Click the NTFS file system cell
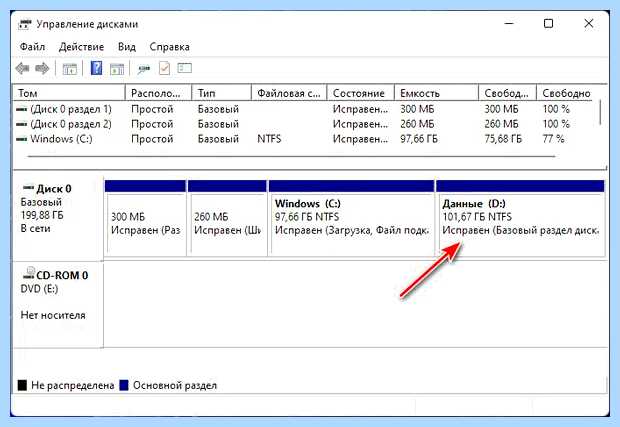This screenshot has width=620, height=427. tap(269, 139)
